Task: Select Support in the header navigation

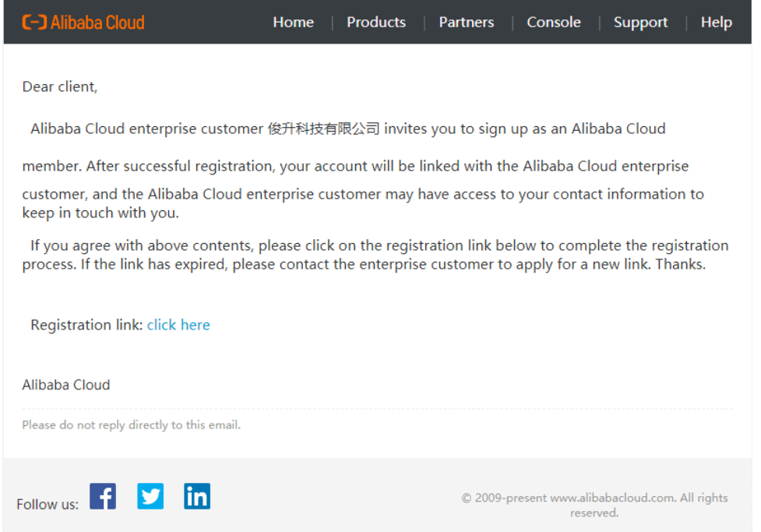Action: (640, 23)
